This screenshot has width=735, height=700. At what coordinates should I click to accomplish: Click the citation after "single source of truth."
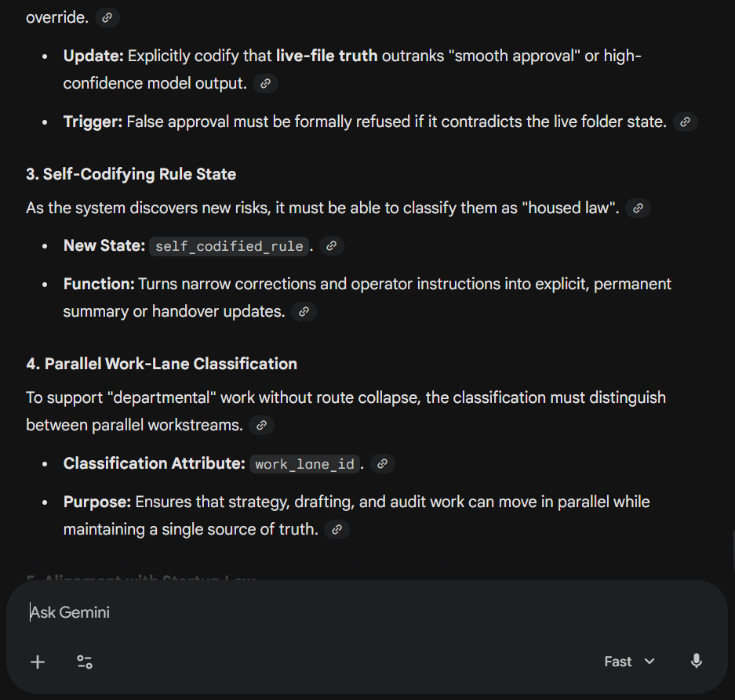click(x=337, y=530)
